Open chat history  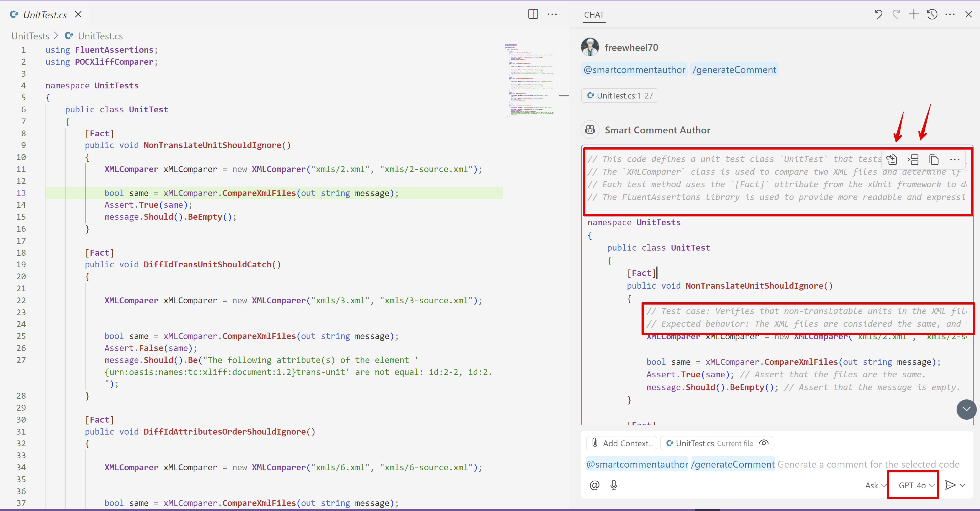932,14
